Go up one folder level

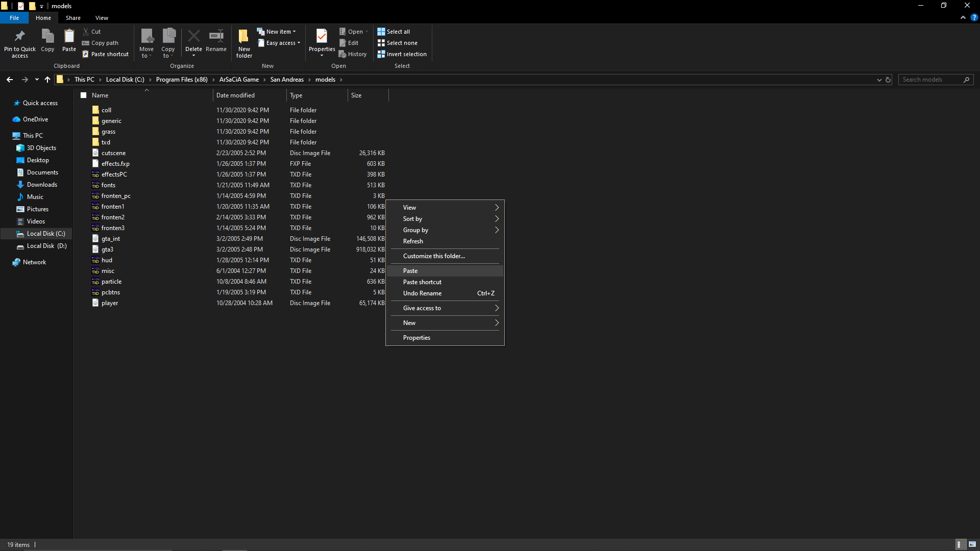click(x=47, y=80)
